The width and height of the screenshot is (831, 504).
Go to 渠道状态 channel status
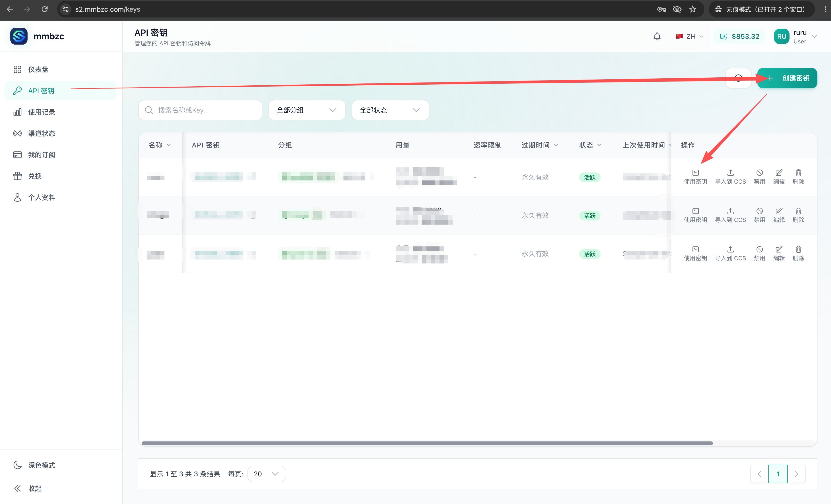coord(61,133)
